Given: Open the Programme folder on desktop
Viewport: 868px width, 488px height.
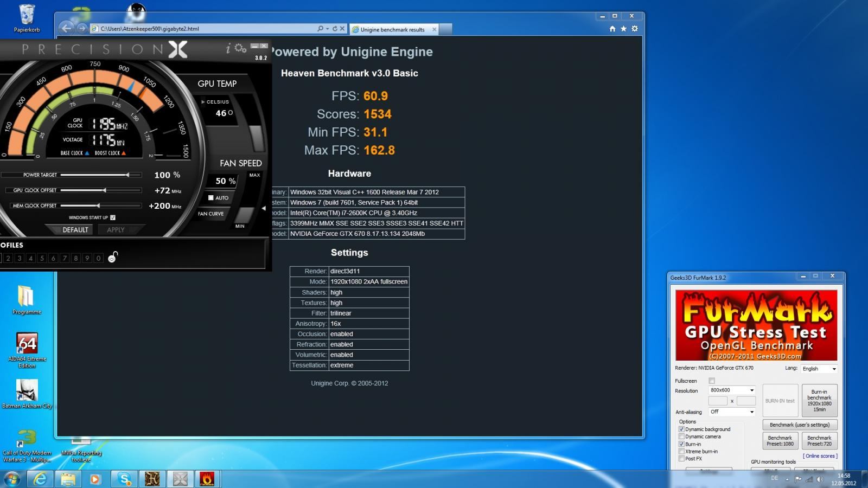Looking at the screenshot, I should coord(27,300).
